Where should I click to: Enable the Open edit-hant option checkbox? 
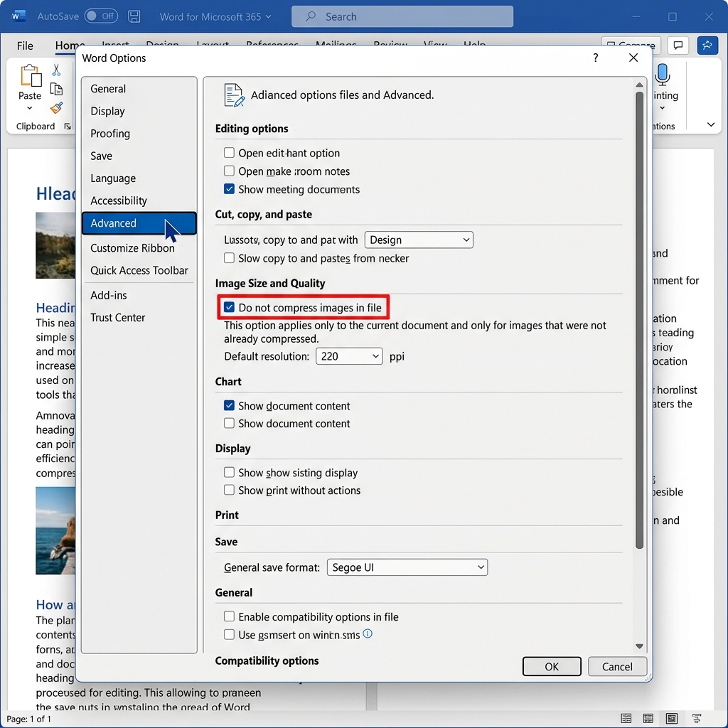click(229, 152)
